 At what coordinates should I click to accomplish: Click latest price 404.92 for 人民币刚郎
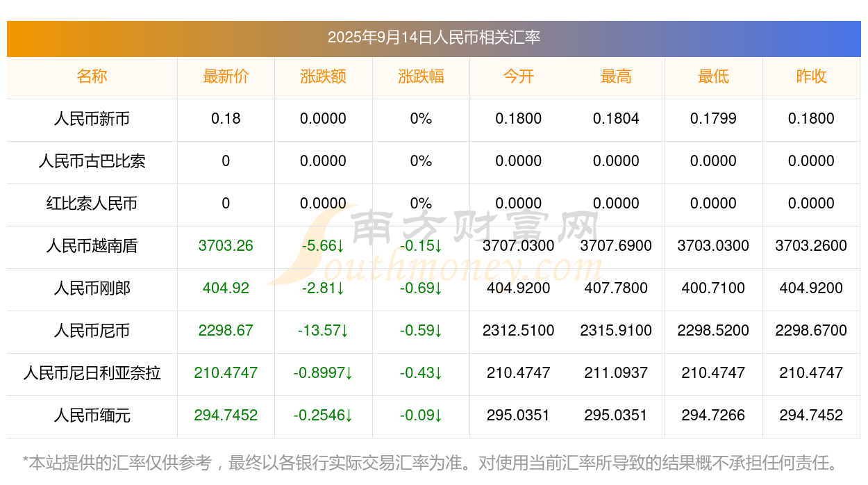[226, 288]
